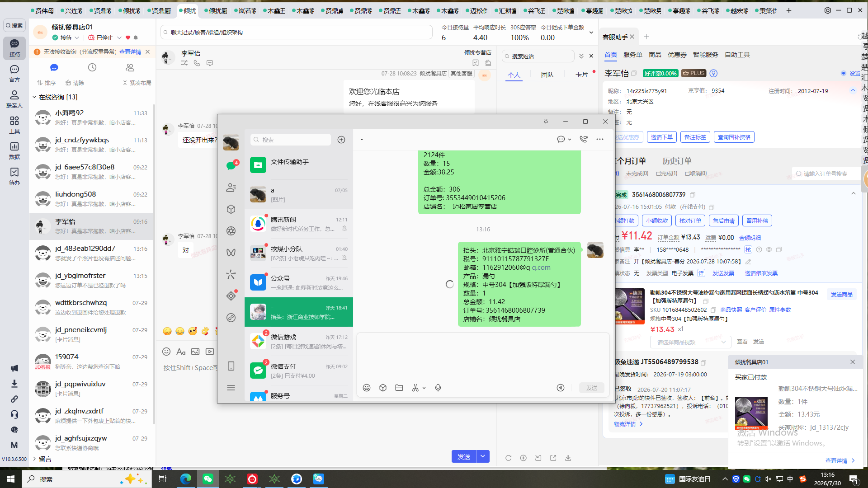
Task: Toggle the heart icon beside 已停止
Action: [128, 38]
